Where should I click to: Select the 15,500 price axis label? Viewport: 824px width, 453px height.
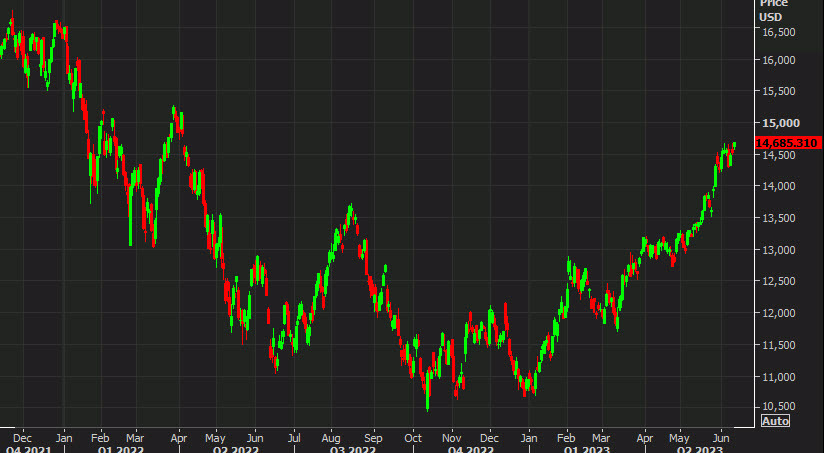tap(778, 91)
